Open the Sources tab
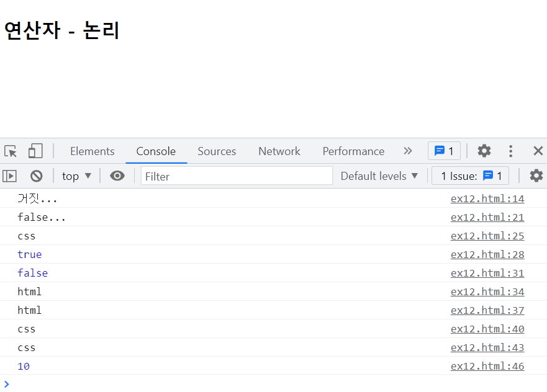 217,151
